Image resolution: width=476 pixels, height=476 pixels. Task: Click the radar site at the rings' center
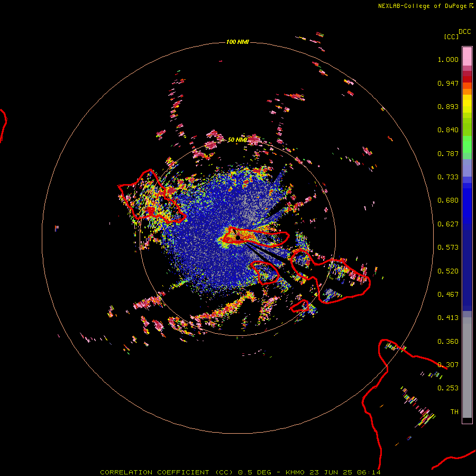tap(237, 237)
